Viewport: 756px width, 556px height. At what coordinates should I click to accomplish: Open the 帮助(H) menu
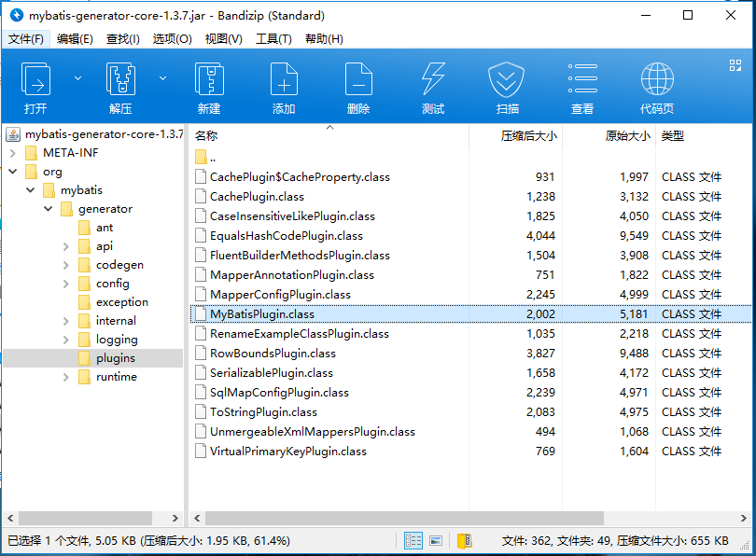point(324,38)
